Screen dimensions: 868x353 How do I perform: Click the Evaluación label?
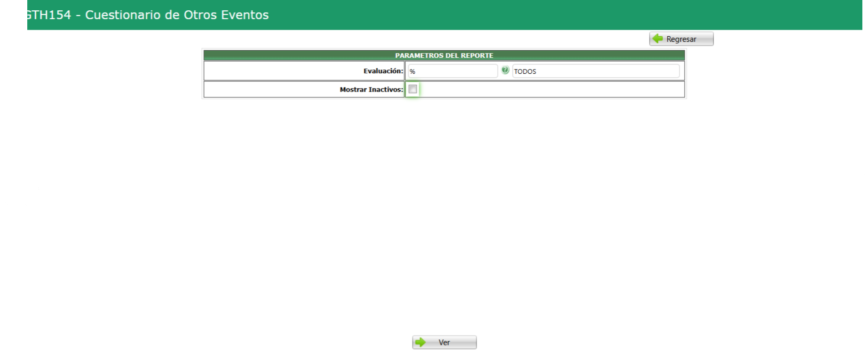tap(383, 71)
